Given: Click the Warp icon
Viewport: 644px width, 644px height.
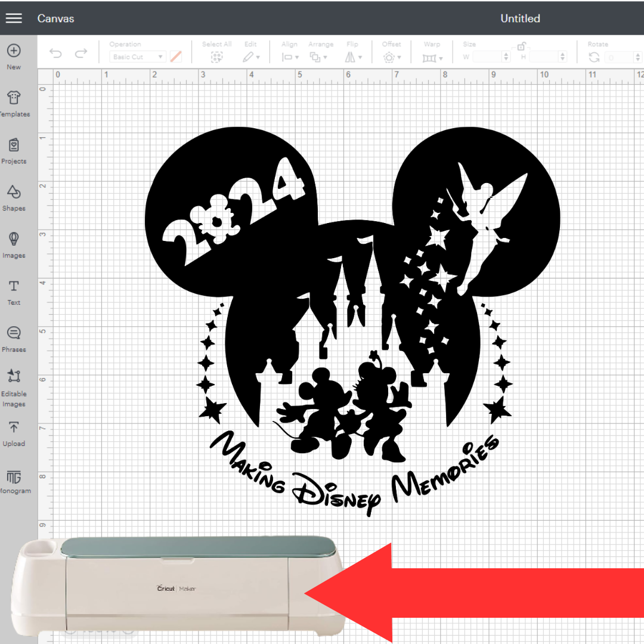Looking at the screenshot, I should (429, 58).
